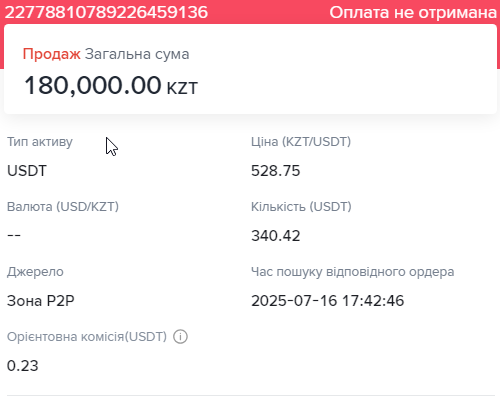Click the Продаж label
500x396 pixels.
pyautogui.click(x=51, y=54)
